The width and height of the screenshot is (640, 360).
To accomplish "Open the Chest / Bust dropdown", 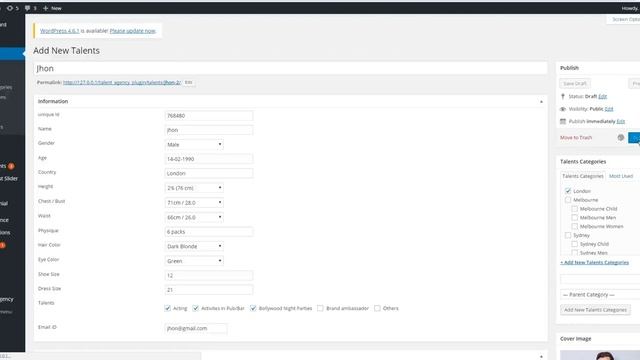I will coord(194,202).
